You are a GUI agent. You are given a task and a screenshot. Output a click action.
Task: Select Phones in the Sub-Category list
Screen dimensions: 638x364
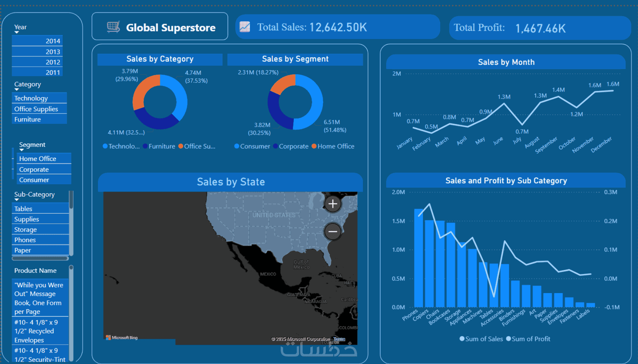(40, 240)
